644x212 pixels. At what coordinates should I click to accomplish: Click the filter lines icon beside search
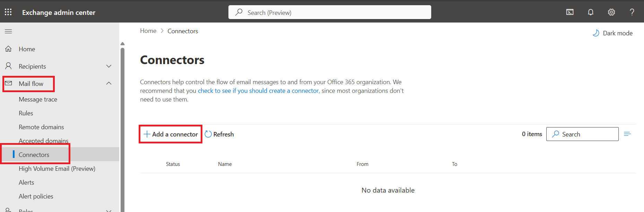(x=627, y=134)
